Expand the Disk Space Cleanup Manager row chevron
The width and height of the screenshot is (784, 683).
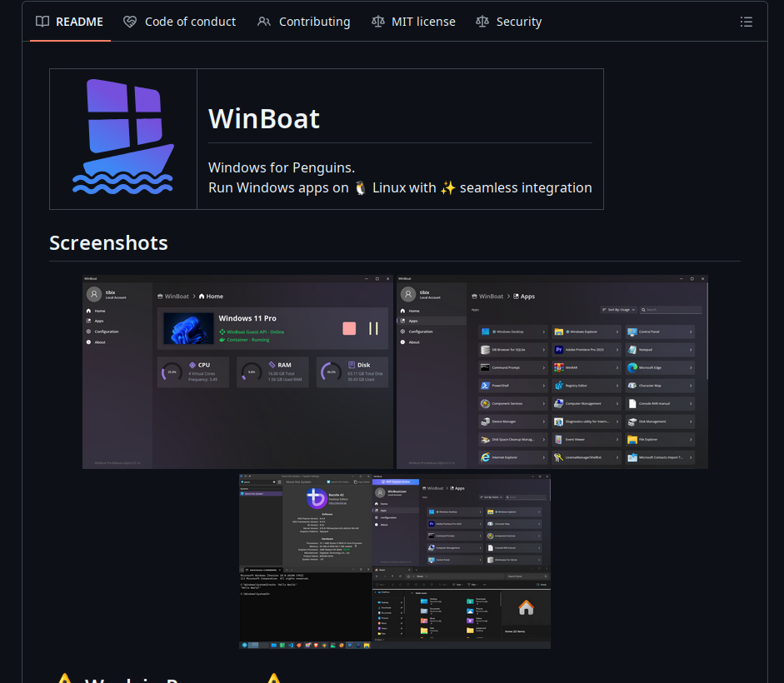(x=544, y=440)
